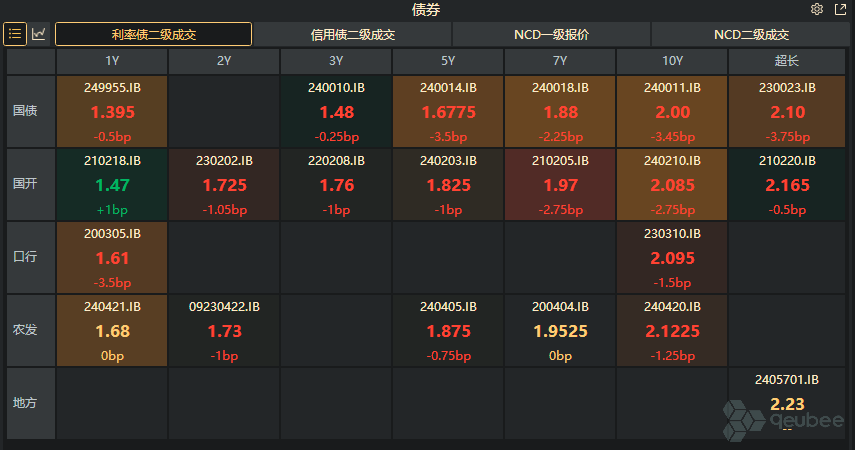
Task: Open bond 210218.IB cell
Action: click(x=112, y=184)
